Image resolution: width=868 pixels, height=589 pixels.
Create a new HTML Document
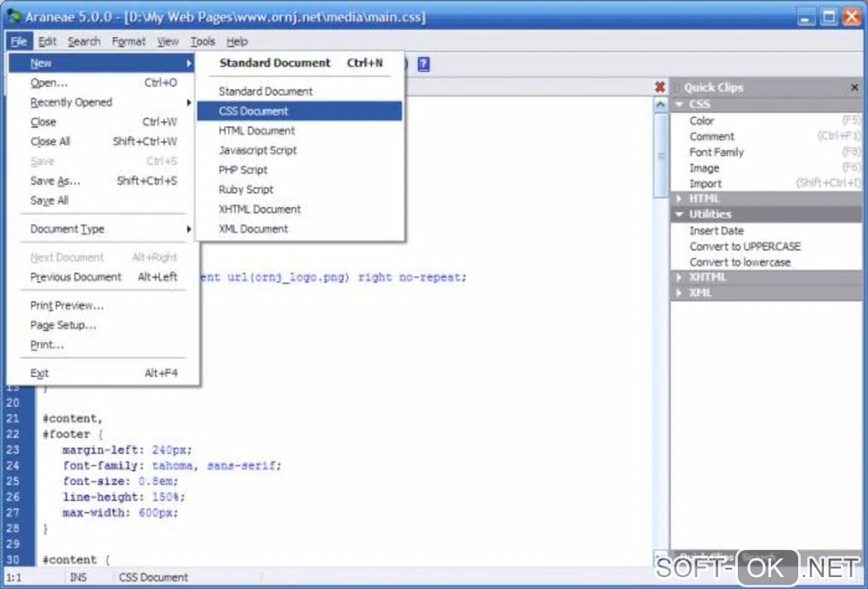tap(300, 130)
